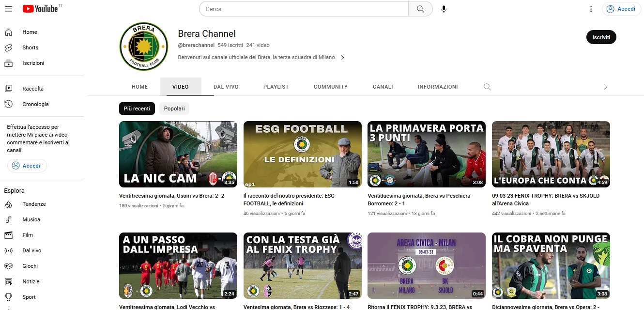This screenshot has height=310, width=644.
Task: Open Shorts in the sidebar
Action: click(30, 47)
